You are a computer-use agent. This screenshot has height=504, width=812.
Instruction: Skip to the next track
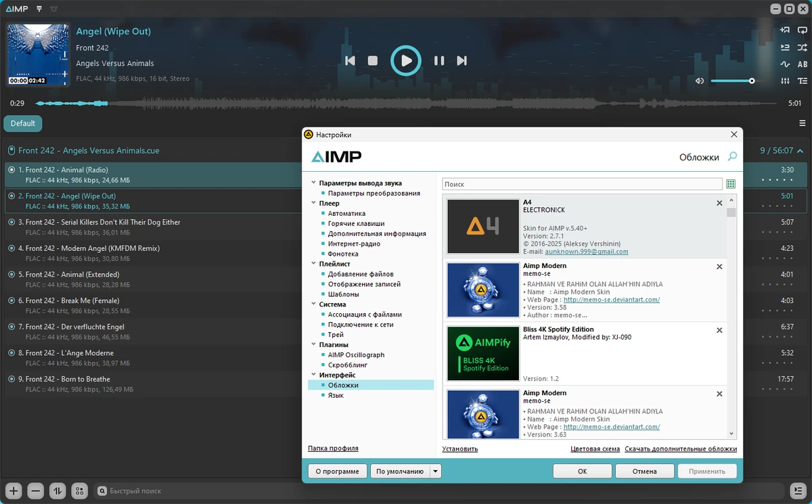point(461,61)
